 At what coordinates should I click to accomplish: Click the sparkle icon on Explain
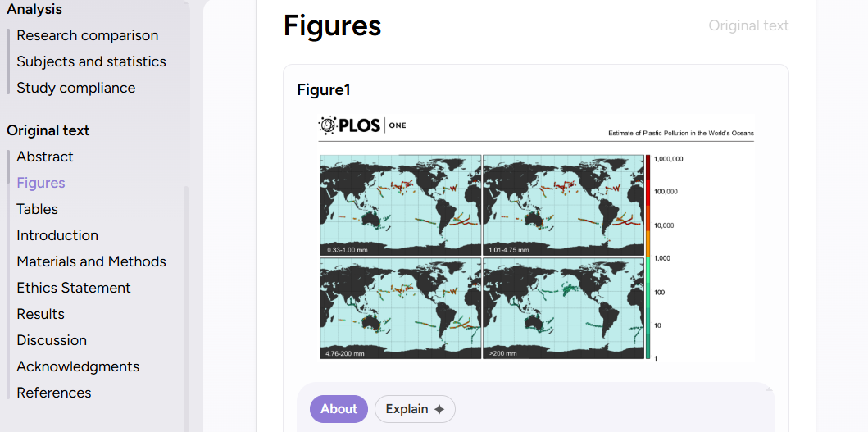439,409
